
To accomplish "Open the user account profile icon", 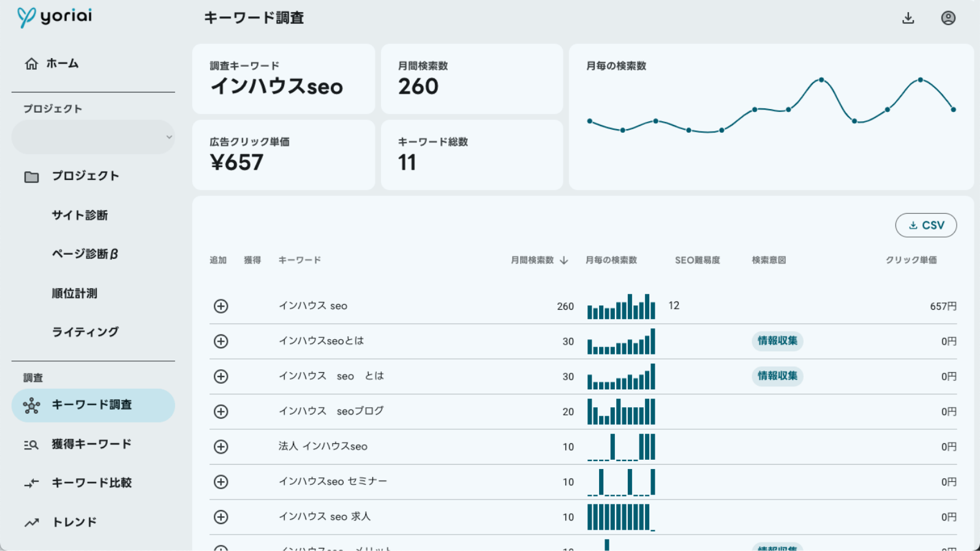I will pos(948,18).
